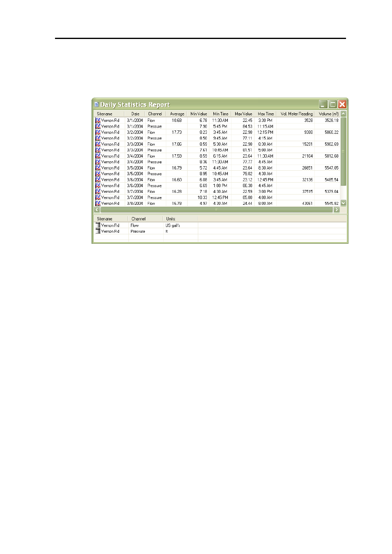Maximize the Daily Statistics Report window

[x=333, y=104]
